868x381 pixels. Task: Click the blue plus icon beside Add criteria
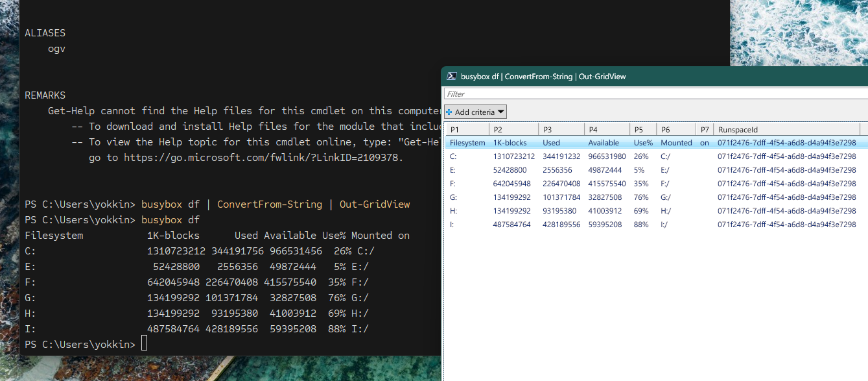click(x=449, y=112)
